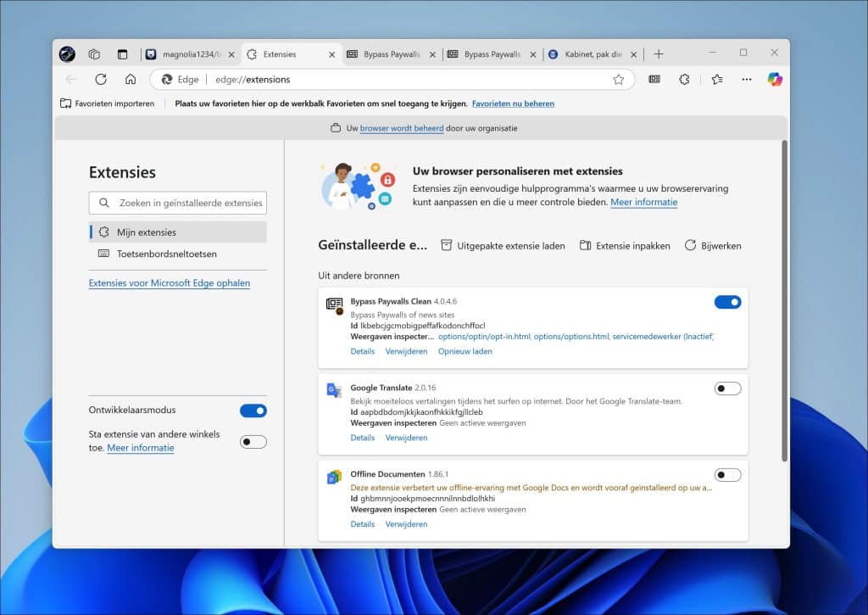The image size is (868, 615).
Task: Toggle Ontwikkelaarsmodus switch
Action: pos(253,411)
